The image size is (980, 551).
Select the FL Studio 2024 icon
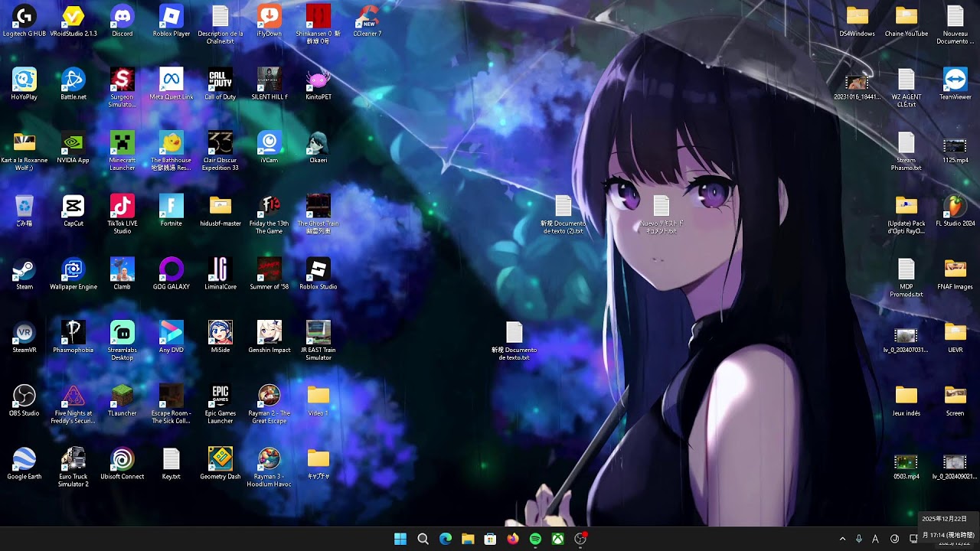pyautogui.click(x=955, y=211)
